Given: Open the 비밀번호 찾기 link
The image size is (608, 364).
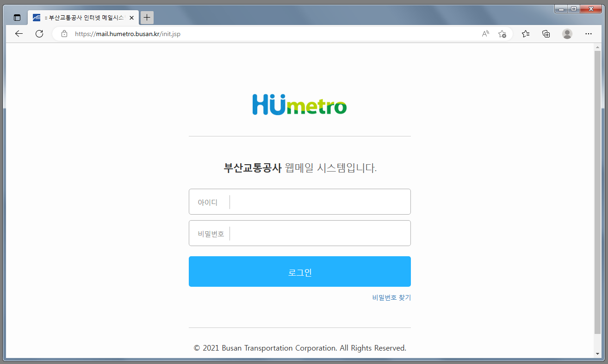Looking at the screenshot, I should pos(391,297).
